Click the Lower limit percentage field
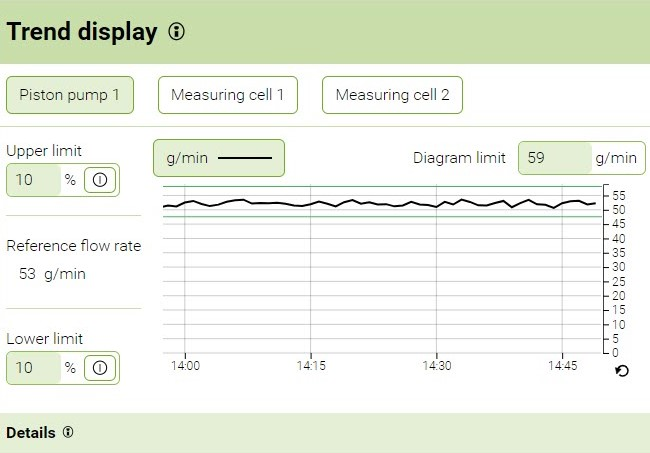 point(34,368)
